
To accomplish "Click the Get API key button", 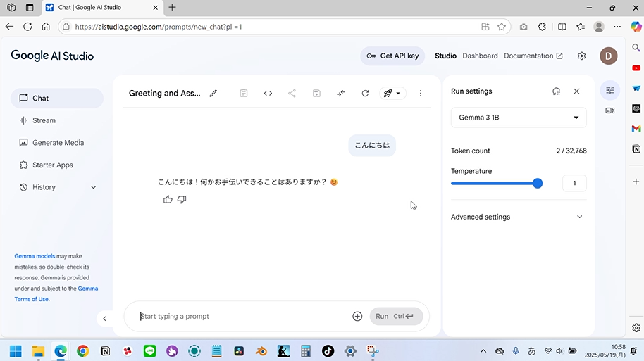I will [x=392, y=56].
